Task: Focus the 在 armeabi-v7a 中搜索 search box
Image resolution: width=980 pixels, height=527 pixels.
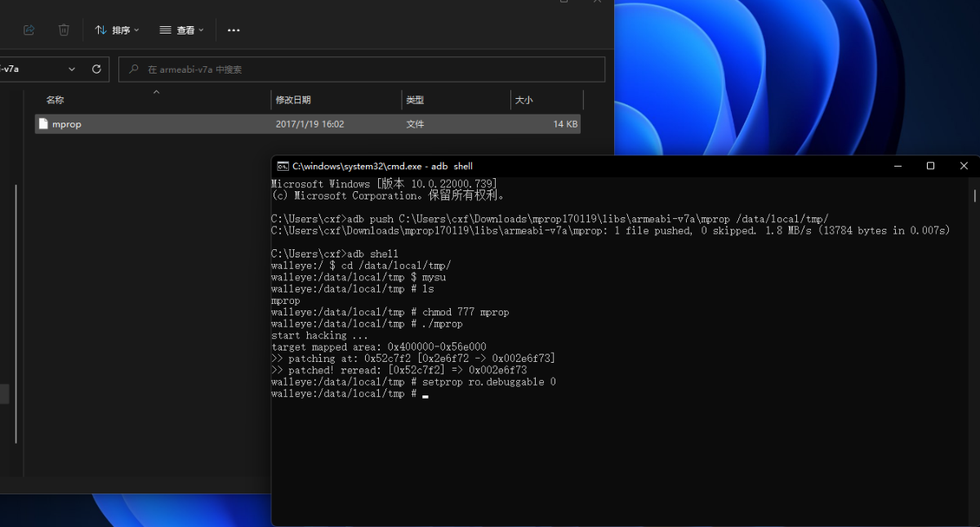Action: pyautogui.click(x=362, y=69)
